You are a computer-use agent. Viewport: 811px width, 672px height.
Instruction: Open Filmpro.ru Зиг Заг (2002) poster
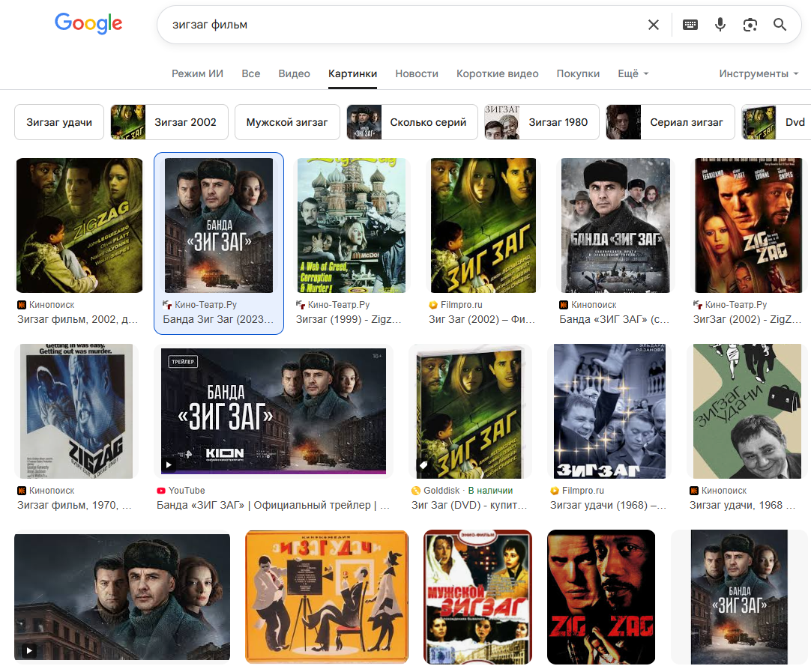pyautogui.click(x=483, y=225)
